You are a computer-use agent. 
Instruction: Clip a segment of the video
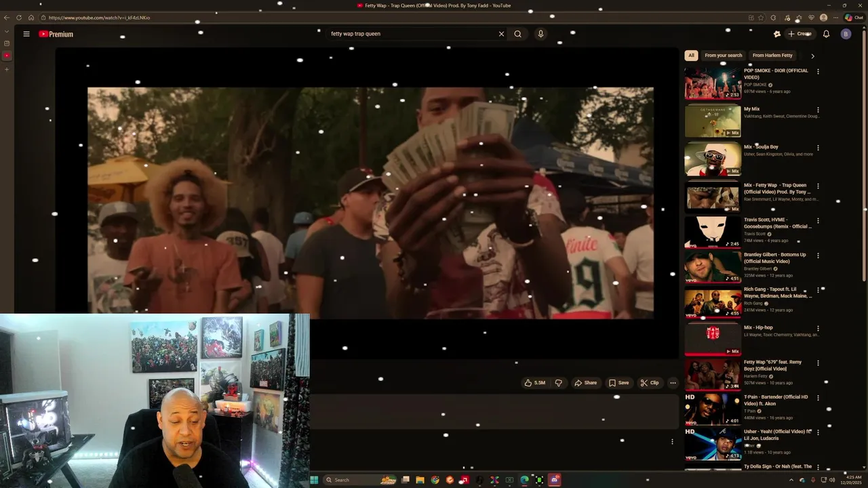(650, 383)
